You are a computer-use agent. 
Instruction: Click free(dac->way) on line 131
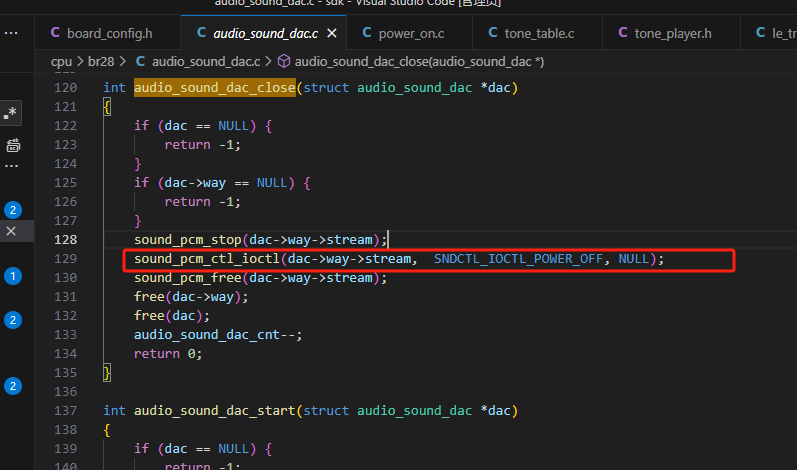coord(187,297)
